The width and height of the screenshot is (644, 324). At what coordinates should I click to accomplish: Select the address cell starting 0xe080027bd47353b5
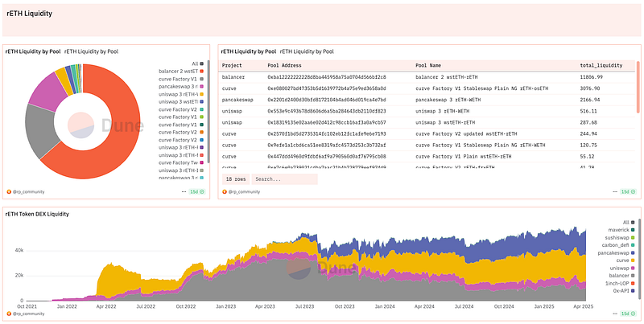(x=327, y=88)
